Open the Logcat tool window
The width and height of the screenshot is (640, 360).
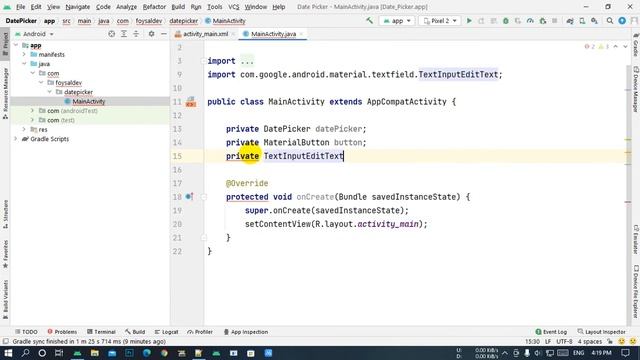pyautogui.click(x=167, y=332)
